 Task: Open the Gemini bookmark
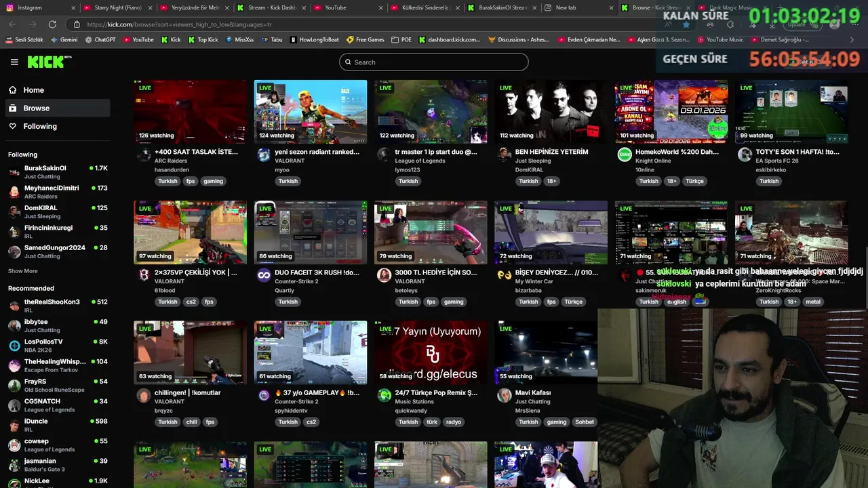pos(64,40)
